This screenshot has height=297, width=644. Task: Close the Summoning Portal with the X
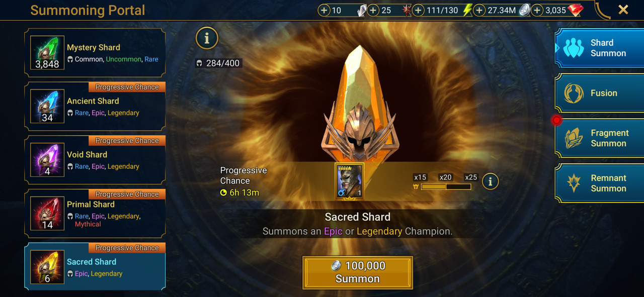coord(623,10)
